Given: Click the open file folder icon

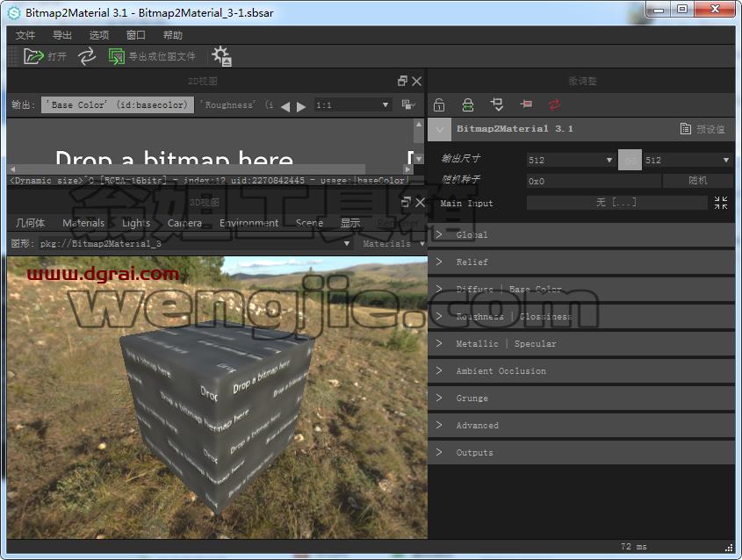Looking at the screenshot, I should click(33, 56).
